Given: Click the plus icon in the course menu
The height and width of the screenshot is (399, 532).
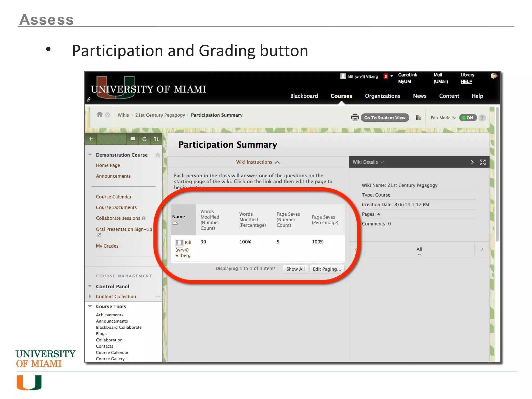Looking at the screenshot, I should pyautogui.click(x=91, y=139).
